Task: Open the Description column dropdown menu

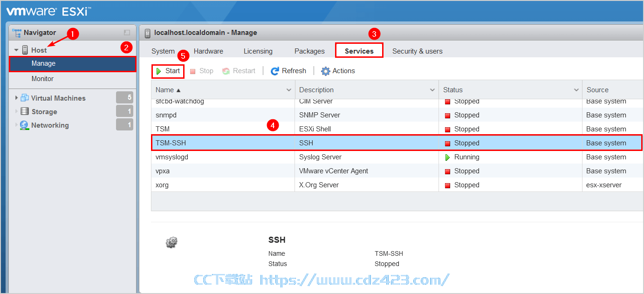Action: tap(432, 90)
